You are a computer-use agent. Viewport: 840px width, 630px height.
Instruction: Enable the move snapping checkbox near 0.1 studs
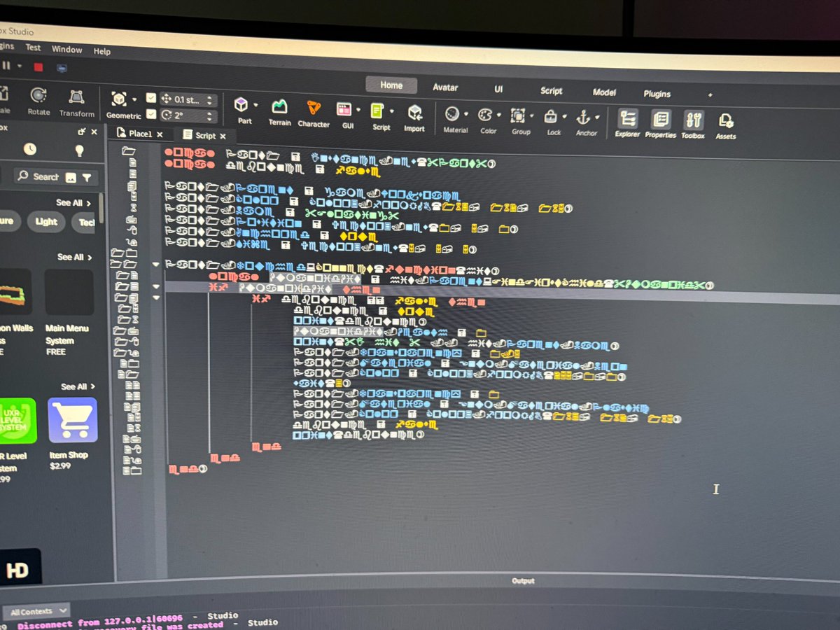tap(150, 98)
